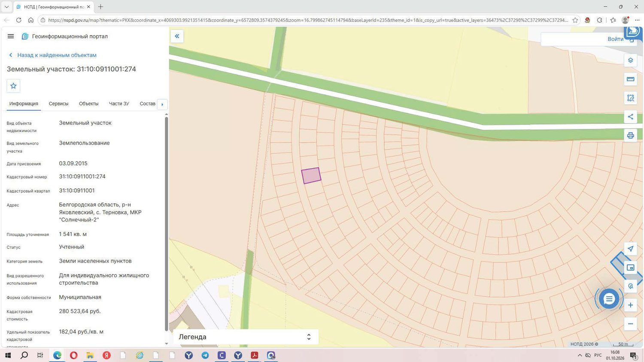The image size is (644, 362).
Task: Open the browser favorites list
Action: pos(613,20)
